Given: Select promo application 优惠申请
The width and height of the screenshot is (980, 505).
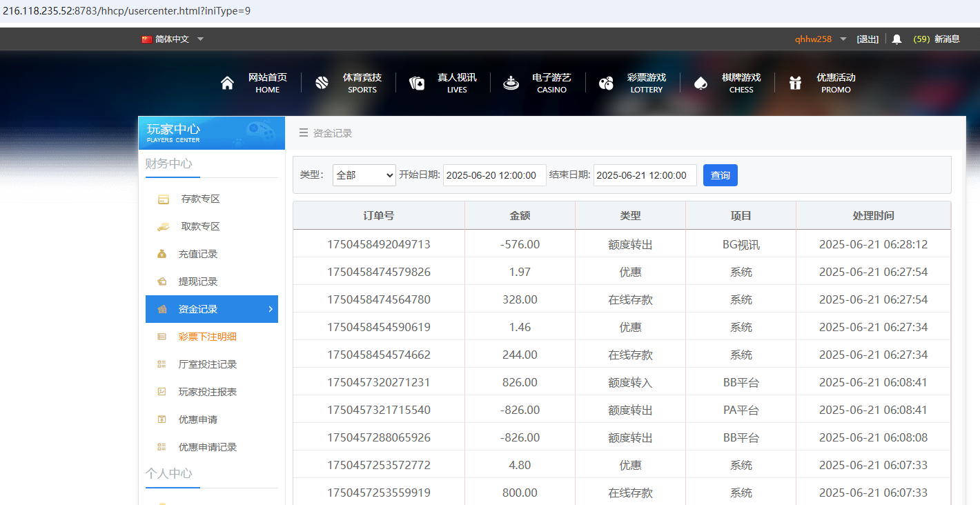Looking at the screenshot, I should tap(198, 419).
